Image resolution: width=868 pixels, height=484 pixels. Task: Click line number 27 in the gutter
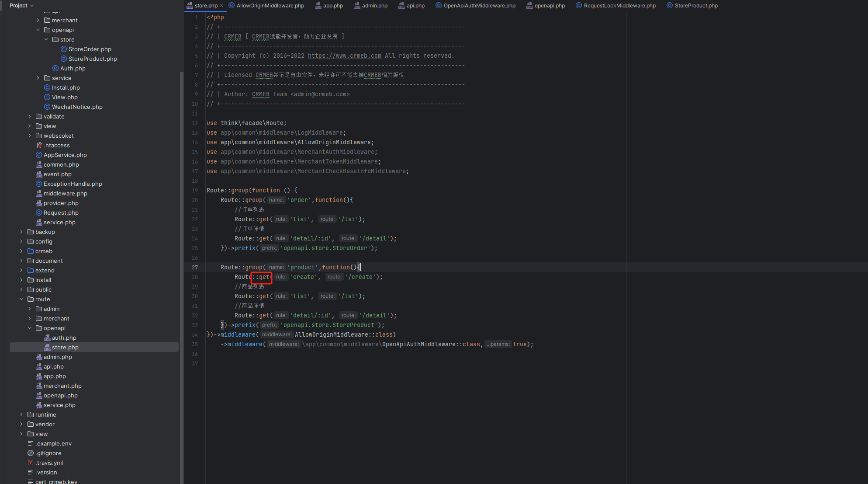[x=195, y=268]
